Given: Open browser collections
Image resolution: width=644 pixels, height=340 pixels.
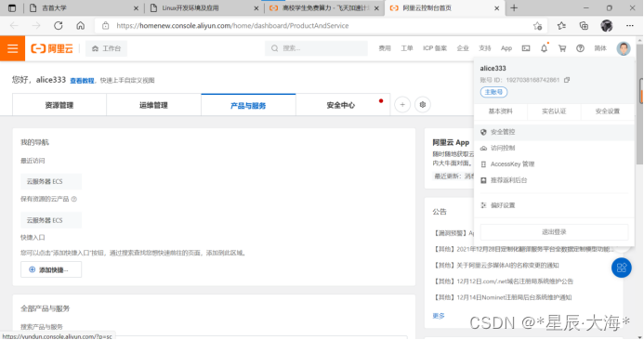Looking at the screenshot, I should click(584, 26).
